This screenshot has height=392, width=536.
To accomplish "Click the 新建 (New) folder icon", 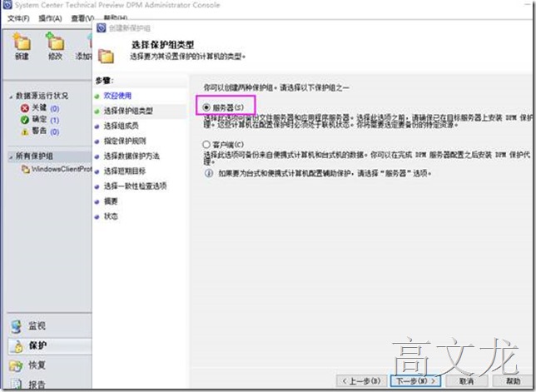I will (x=22, y=42).
